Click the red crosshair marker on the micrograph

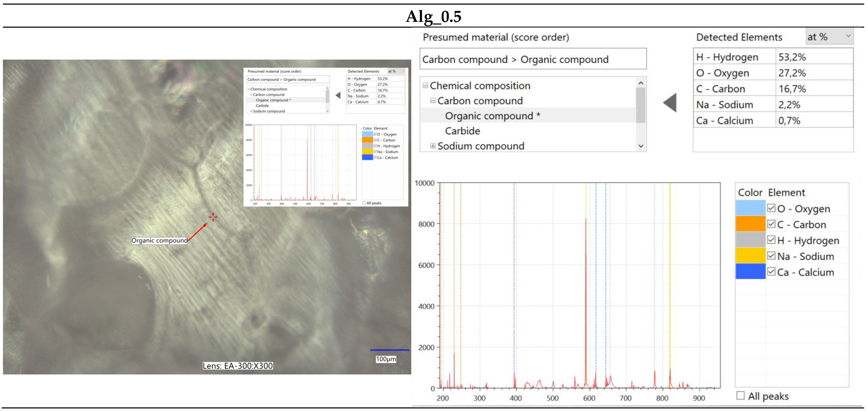[x=213, y=217]
